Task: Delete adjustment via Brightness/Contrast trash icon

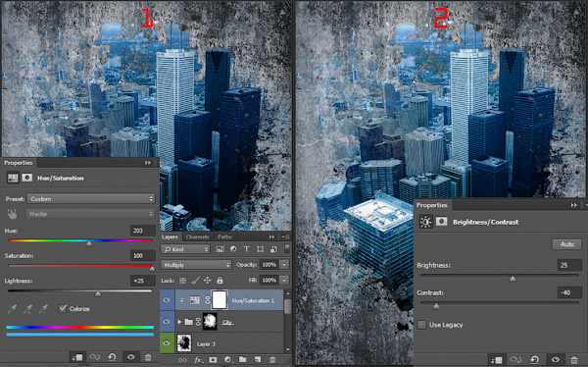Action: pos(574,360)
